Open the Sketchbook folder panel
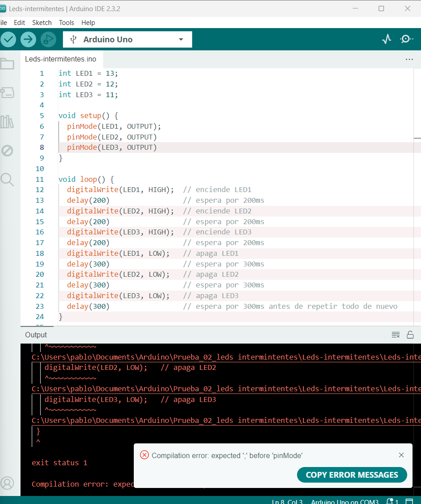 pos(7,64)
